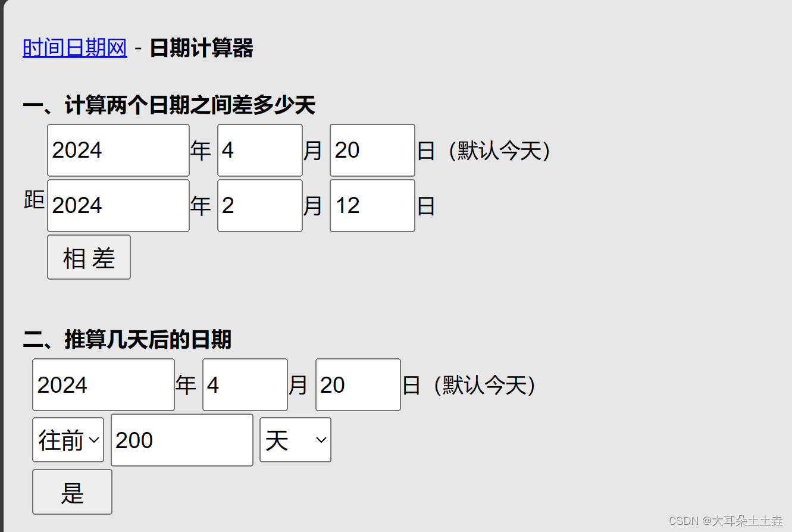This screenshot has width=792, height=532.
Task: Open the chevron on the 往前 combo box
Action: tap(94, 440)
